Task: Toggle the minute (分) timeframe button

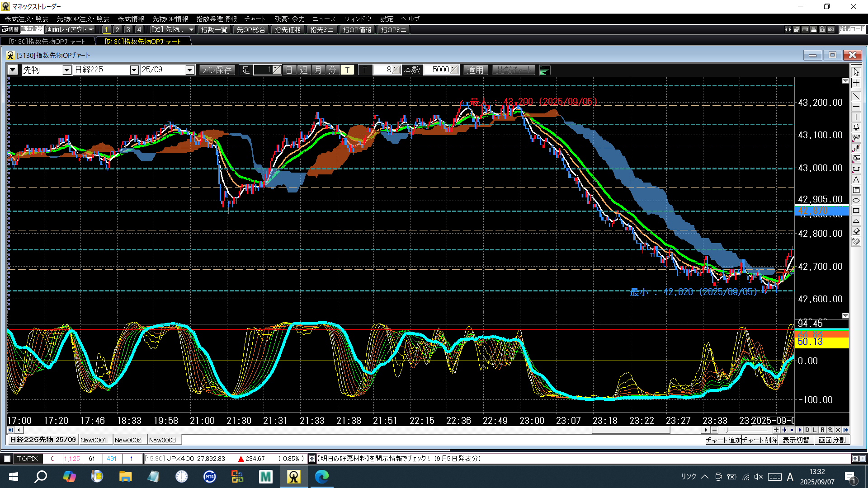Action: 332,70
